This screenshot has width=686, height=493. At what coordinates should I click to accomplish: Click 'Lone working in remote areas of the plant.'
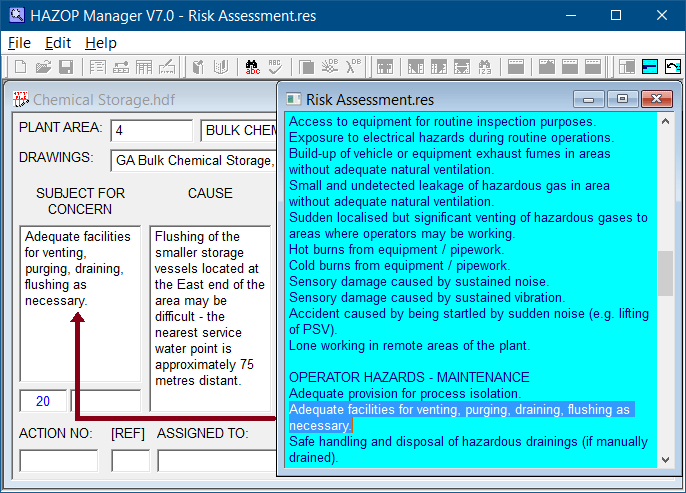coord(410,346)
